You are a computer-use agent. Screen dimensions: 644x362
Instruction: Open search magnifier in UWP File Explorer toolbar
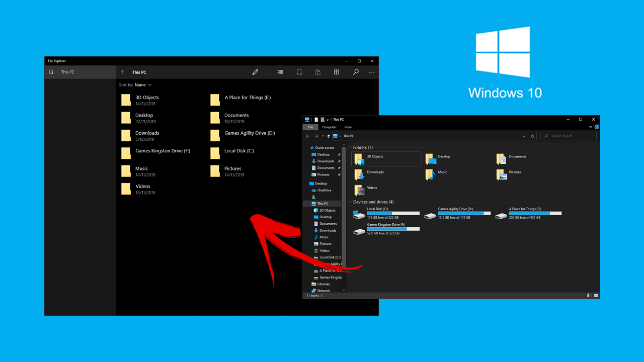356,72
